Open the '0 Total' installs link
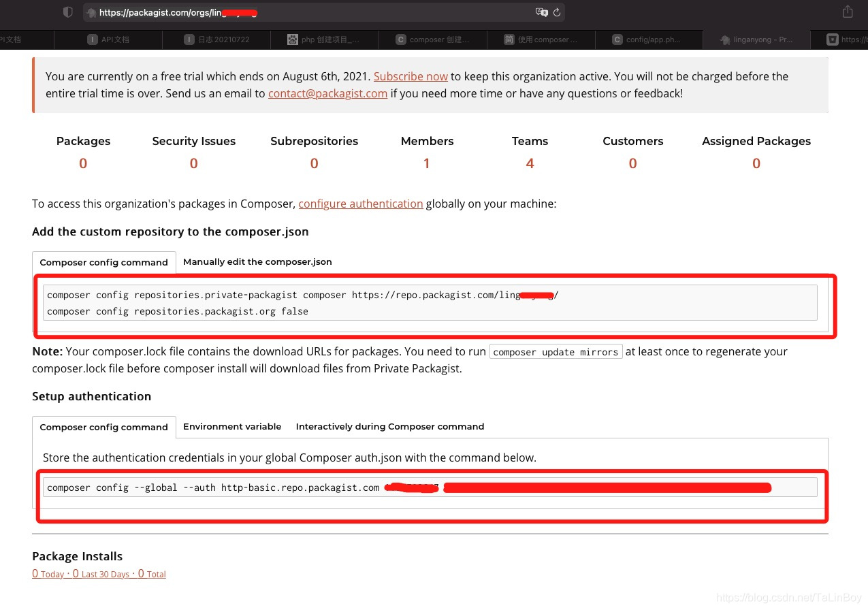Image resolution: width=868 pixels, height=610 pixels. click(152, 574)
